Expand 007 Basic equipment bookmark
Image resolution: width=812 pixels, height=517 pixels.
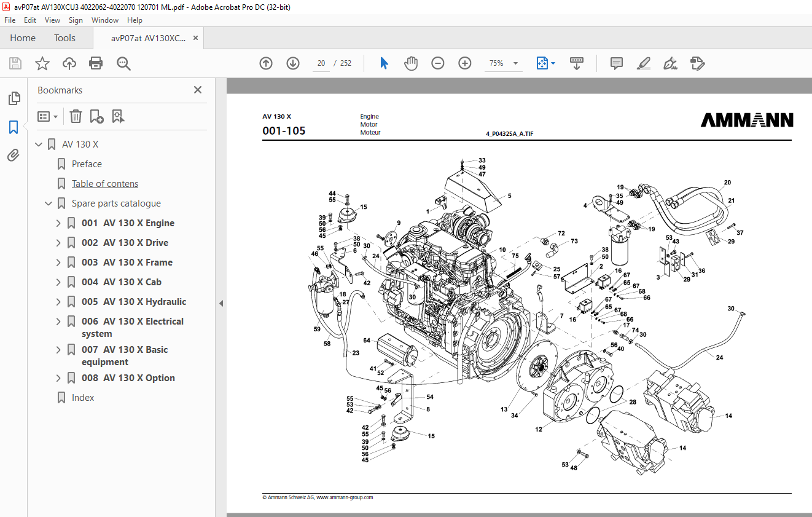pyautogui.click(x=58, y=350)
